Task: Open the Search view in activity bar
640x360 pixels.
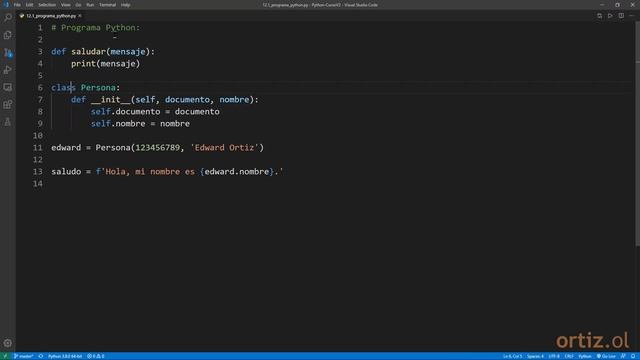Action: coord(7,18)
